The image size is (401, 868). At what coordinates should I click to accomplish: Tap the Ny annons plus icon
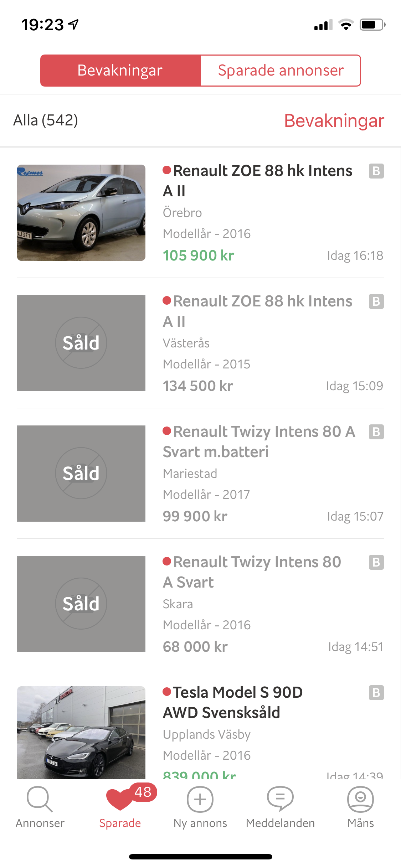[x=200, y=799]
